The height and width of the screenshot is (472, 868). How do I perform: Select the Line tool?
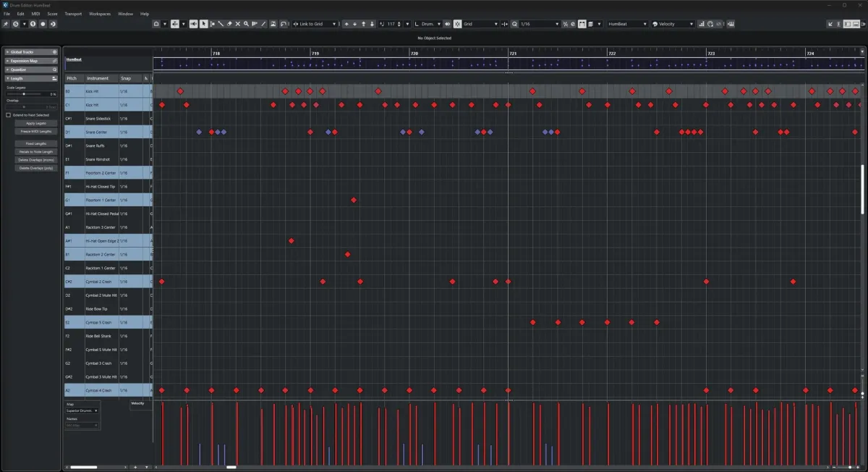click(x=263, y=24)
